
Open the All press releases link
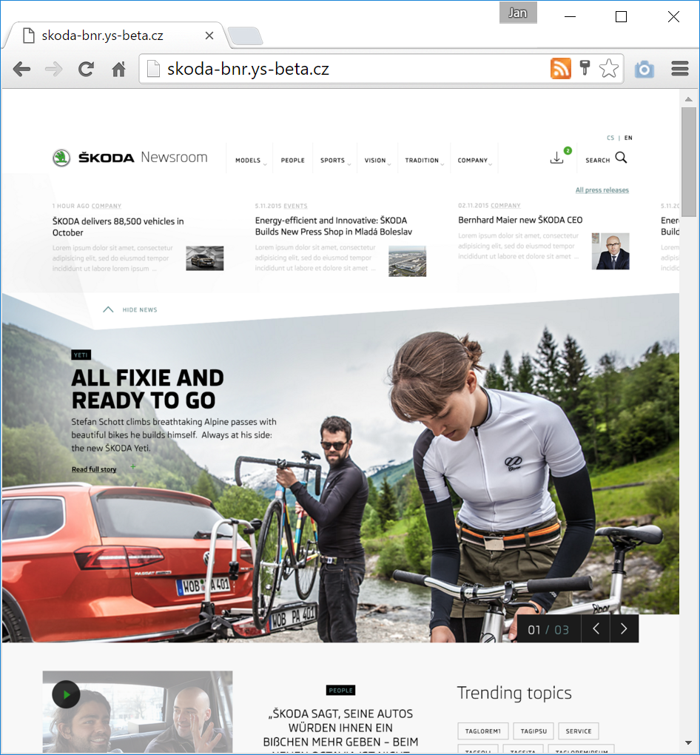[x=602, y=190]
